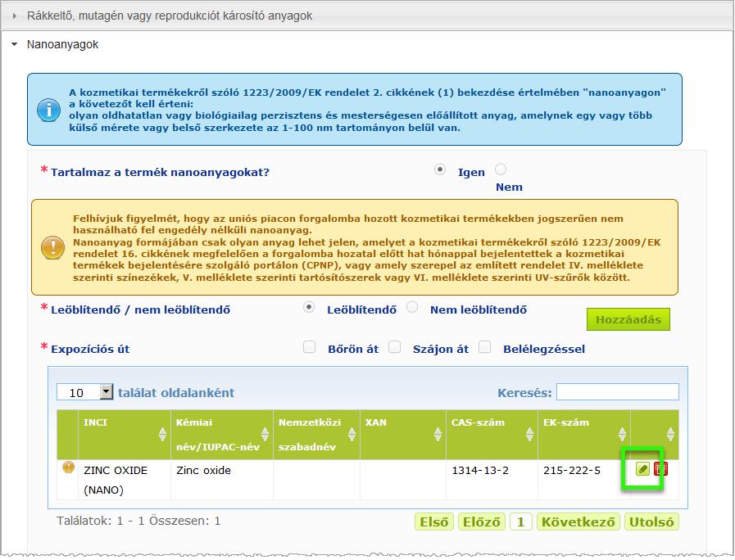Viewport: 735px width, 560px height.
Task: Sort by the last actions column arrows
Action: [670, 435]
